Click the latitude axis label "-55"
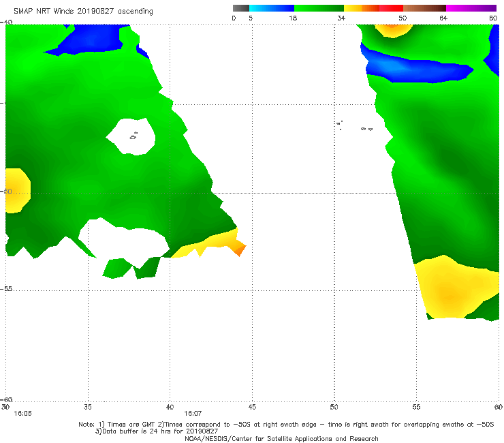This screenshot has width=504, height=443. point(6,289)
